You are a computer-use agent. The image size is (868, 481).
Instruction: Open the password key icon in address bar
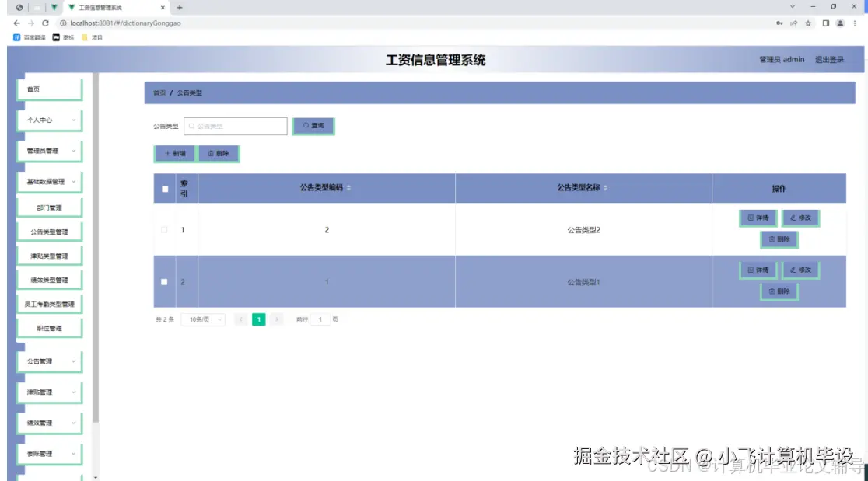(x=779, y=23)
